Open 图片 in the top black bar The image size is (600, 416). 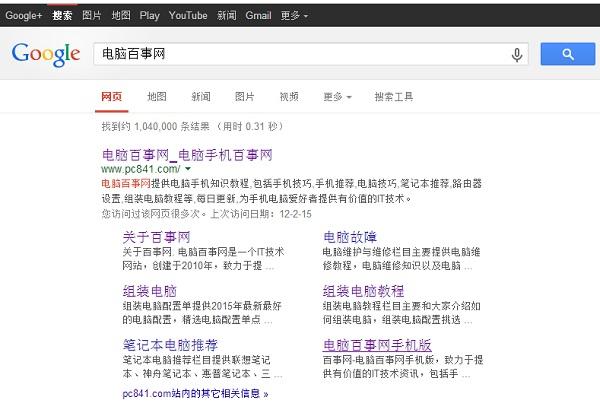coord(92,16)
